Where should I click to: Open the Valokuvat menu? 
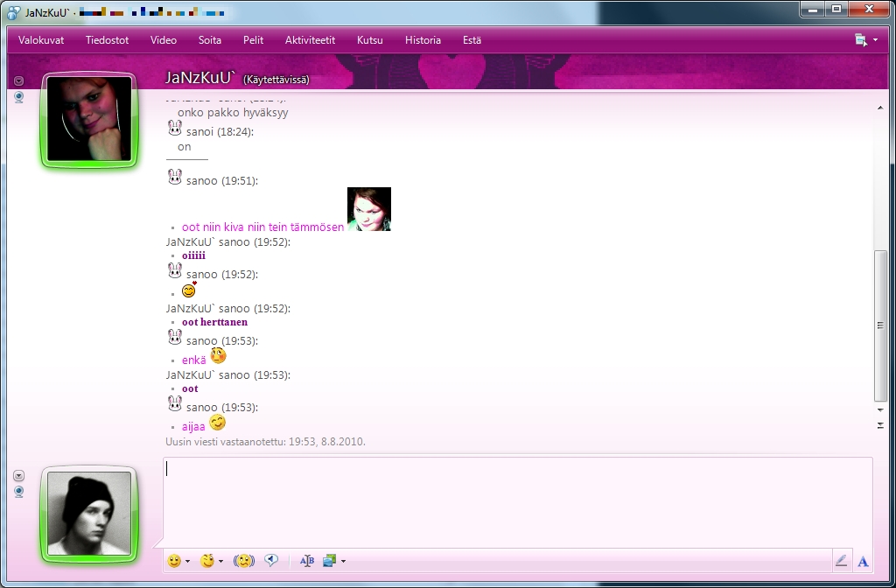(x=41, y=40)
